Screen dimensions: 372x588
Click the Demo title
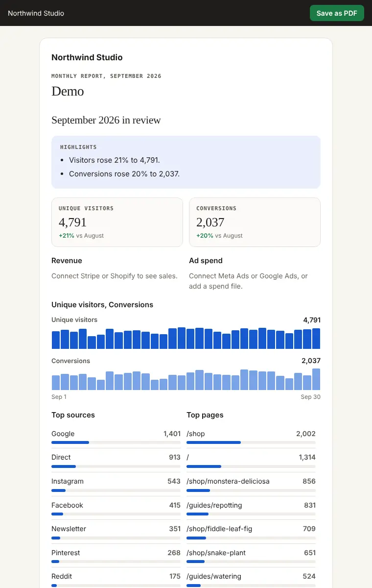tap(68, 91)
